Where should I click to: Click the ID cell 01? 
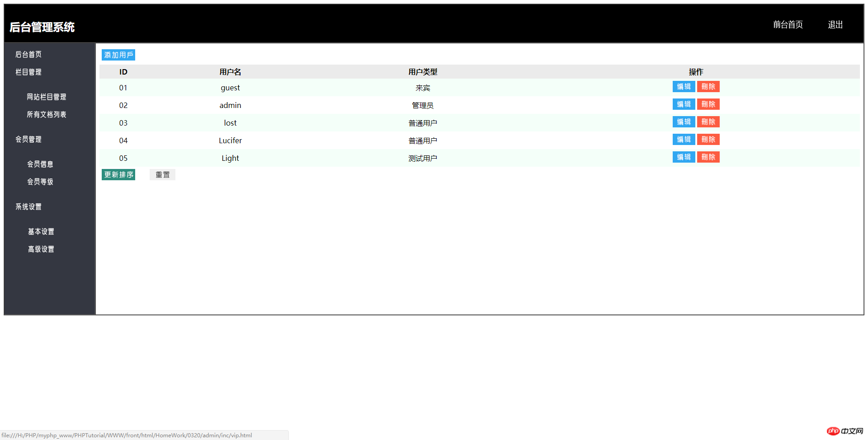(x=123, y=88)
